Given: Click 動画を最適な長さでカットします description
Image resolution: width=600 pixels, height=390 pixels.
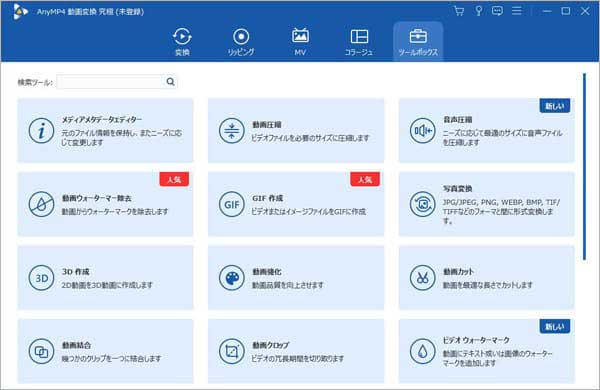Looking at the screenshot, I should pos(488,285).
